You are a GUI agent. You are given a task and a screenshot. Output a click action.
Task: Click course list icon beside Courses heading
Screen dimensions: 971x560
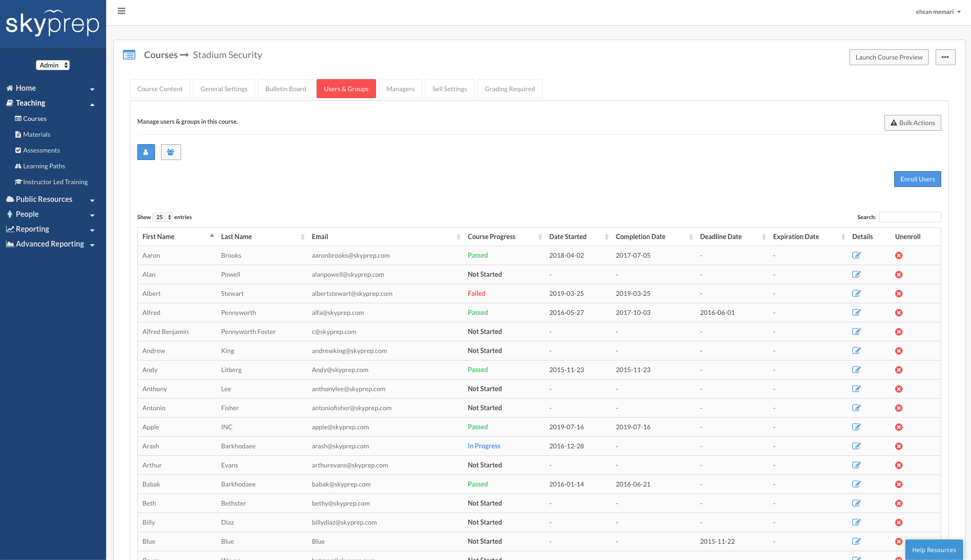pyautogui.click(x=129, y=55)
